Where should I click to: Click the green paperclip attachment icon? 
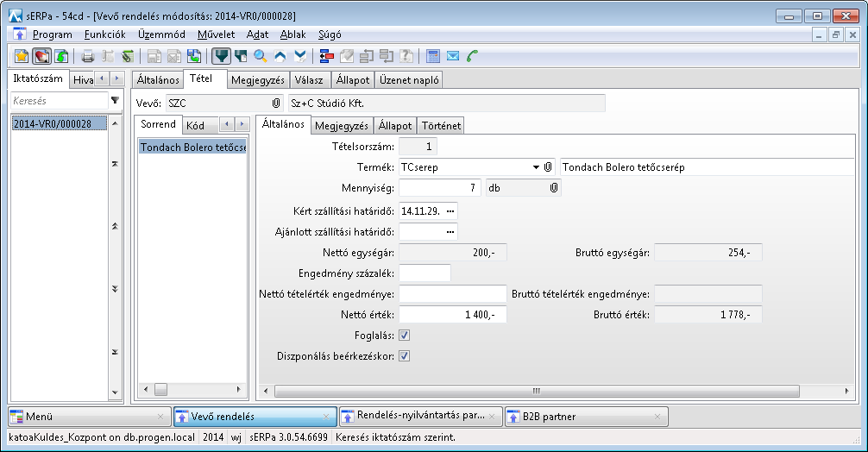128,56
